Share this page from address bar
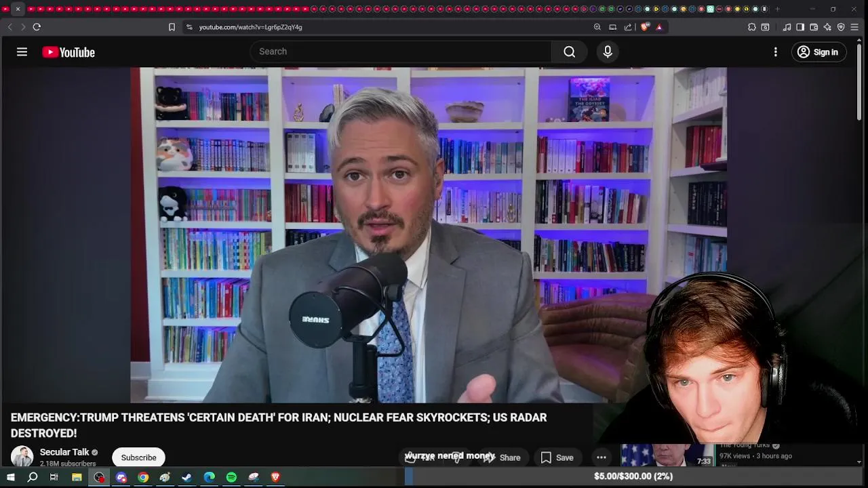The image size is (868, 488). [628, 27]
